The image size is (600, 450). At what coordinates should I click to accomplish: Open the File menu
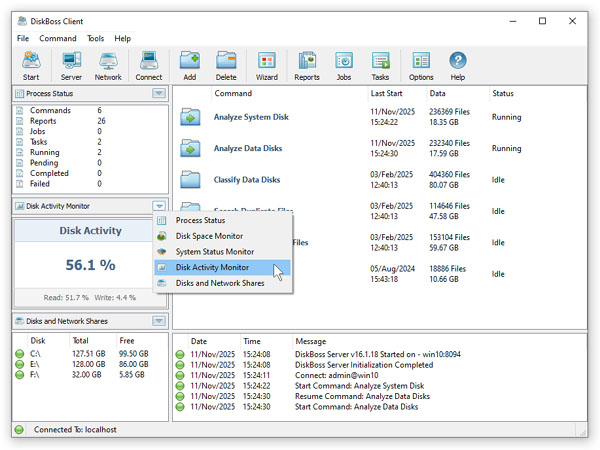pos(23,39)
